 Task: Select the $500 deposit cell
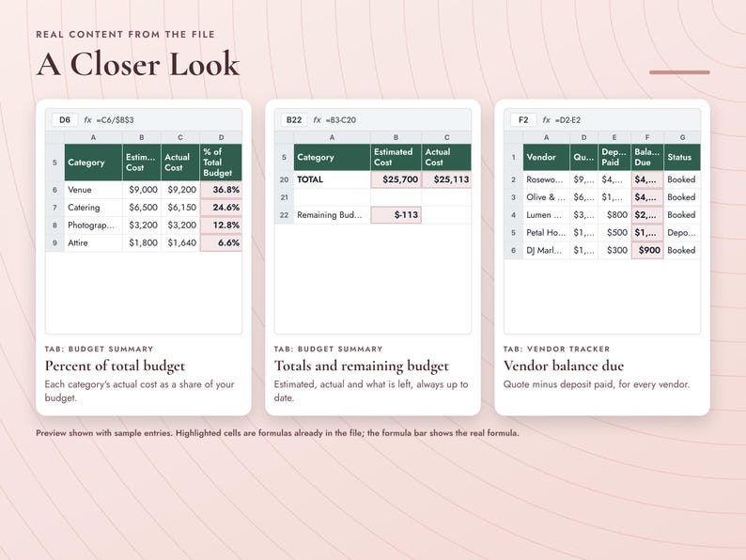(614, 232)
